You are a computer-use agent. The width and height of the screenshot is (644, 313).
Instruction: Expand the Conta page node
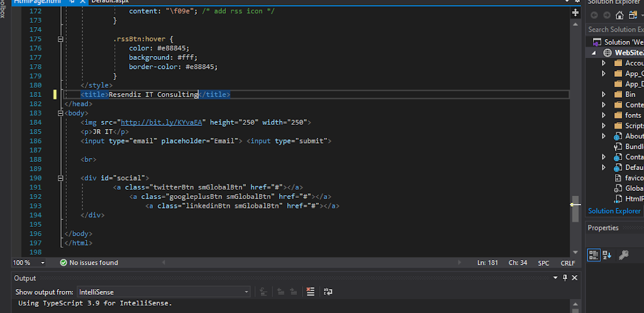tap(604, 157)
